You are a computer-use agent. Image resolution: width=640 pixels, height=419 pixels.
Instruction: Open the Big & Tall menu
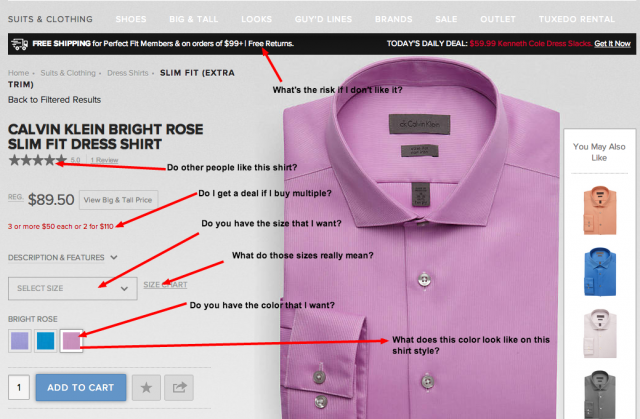pos(194,19)
